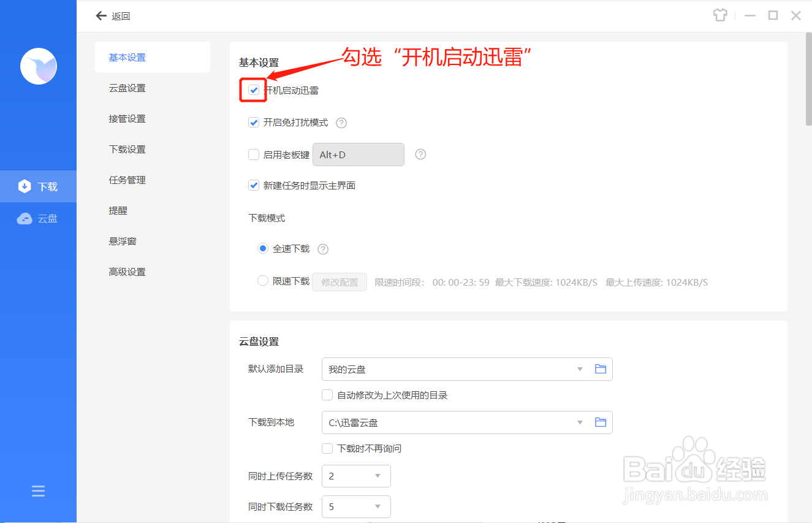Enable 自动修改为上次使用的目录 checkbox
This screenshot has width=812, height=523.
pos(327,395)
